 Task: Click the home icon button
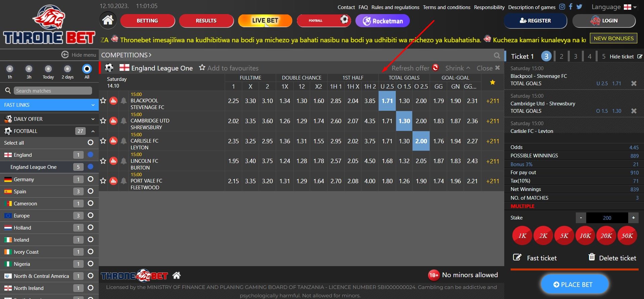tap(108, 20)
